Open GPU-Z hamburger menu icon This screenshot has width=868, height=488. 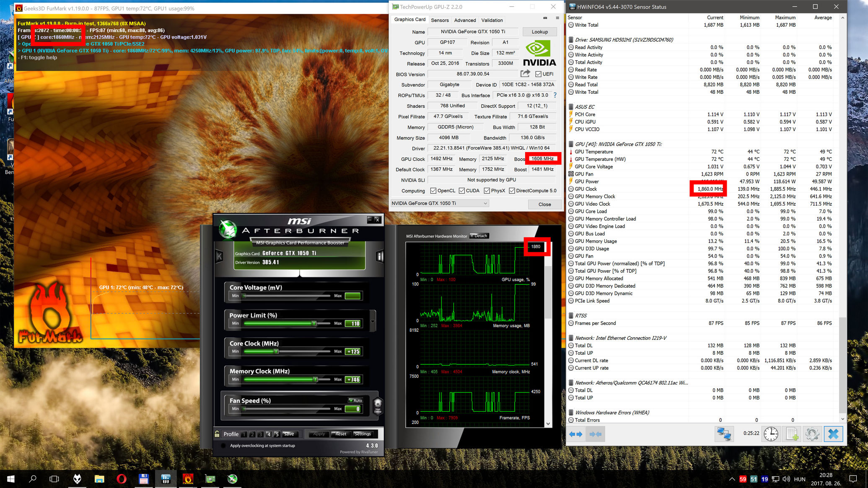557,18
